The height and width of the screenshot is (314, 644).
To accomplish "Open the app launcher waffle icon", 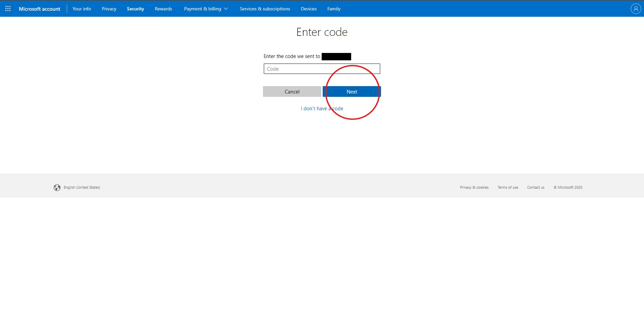I will [8, 9].
